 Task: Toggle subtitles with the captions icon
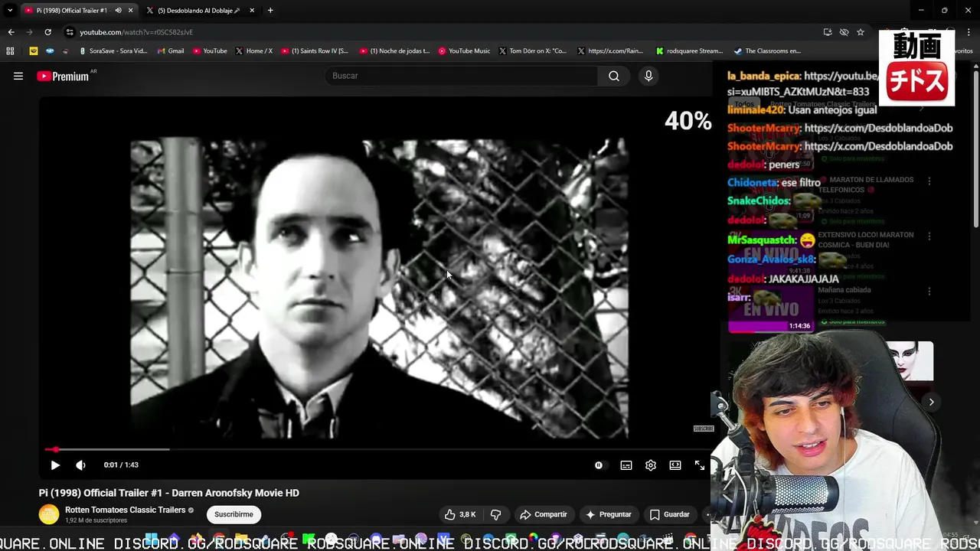626,465
